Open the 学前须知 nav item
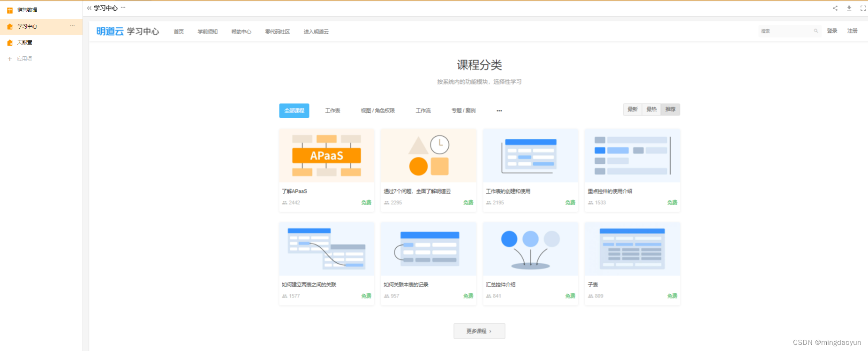Viewport: 868px width, 351px height. coord(208,32)
